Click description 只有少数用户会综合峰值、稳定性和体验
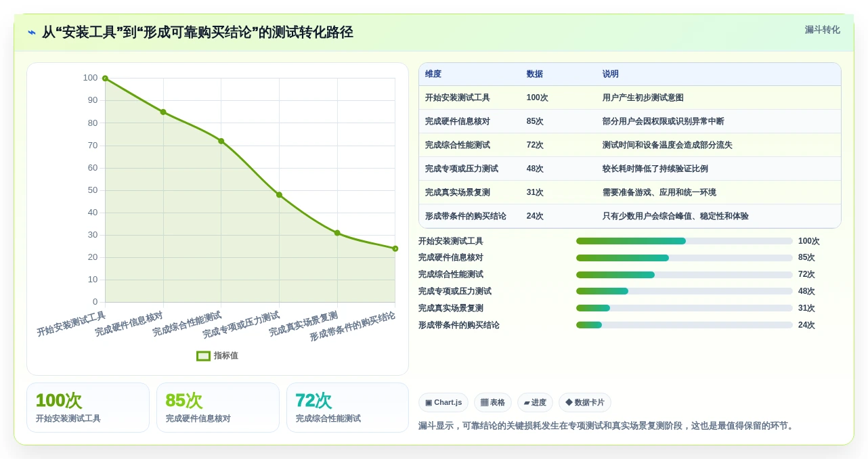 [x=676, y=217]
